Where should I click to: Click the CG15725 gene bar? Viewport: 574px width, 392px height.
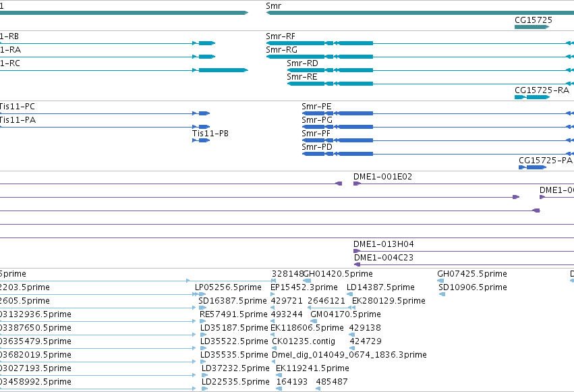pos(532,27)
